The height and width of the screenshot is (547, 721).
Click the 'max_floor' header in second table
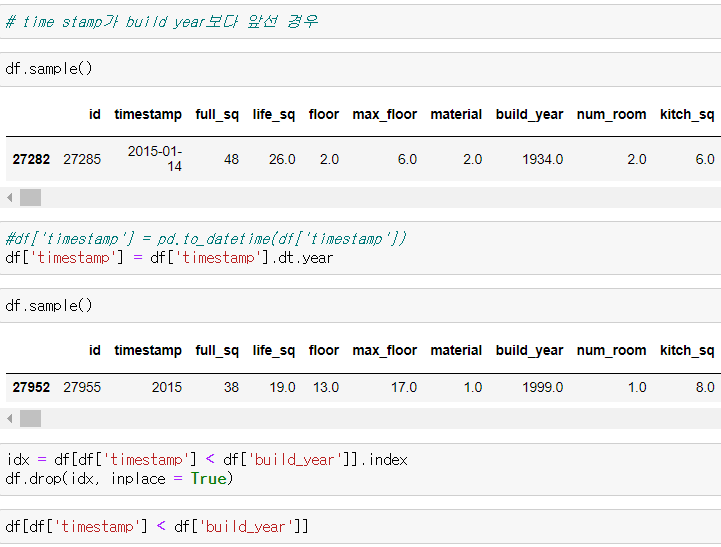coord(384,351)
